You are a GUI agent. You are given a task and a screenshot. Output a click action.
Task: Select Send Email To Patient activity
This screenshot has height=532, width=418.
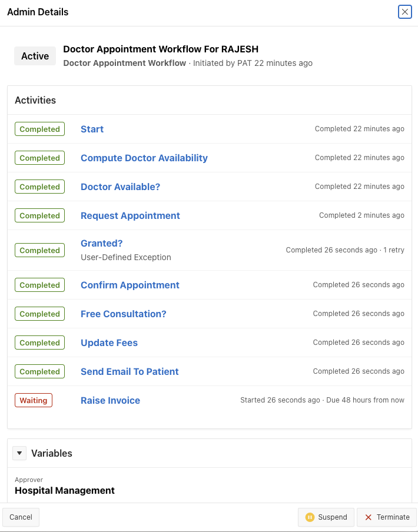(130, 372)
